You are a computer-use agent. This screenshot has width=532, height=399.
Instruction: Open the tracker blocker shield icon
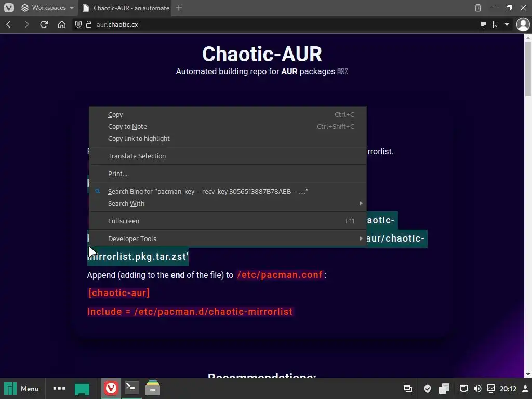tap(78, 24)
